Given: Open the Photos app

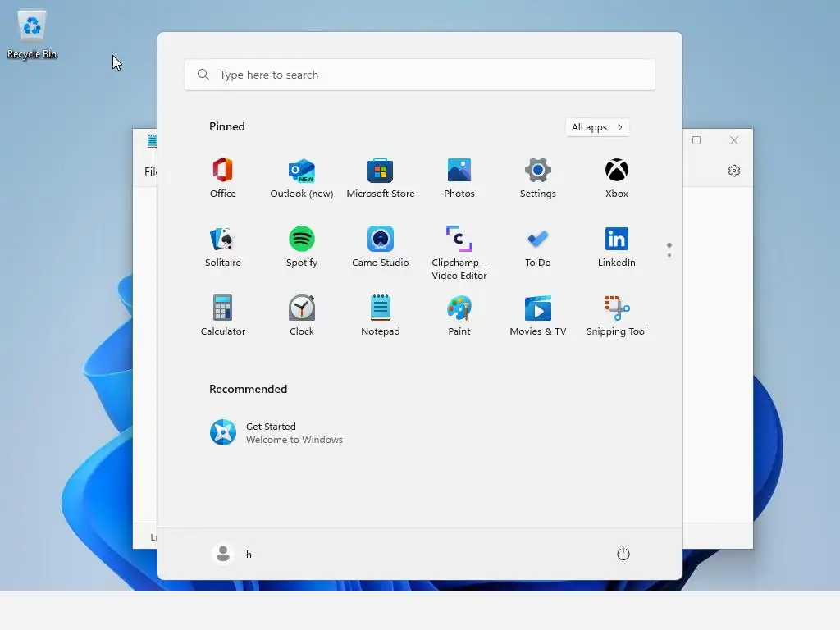Looking at the screenshot, I should click(x=459, y=178).
